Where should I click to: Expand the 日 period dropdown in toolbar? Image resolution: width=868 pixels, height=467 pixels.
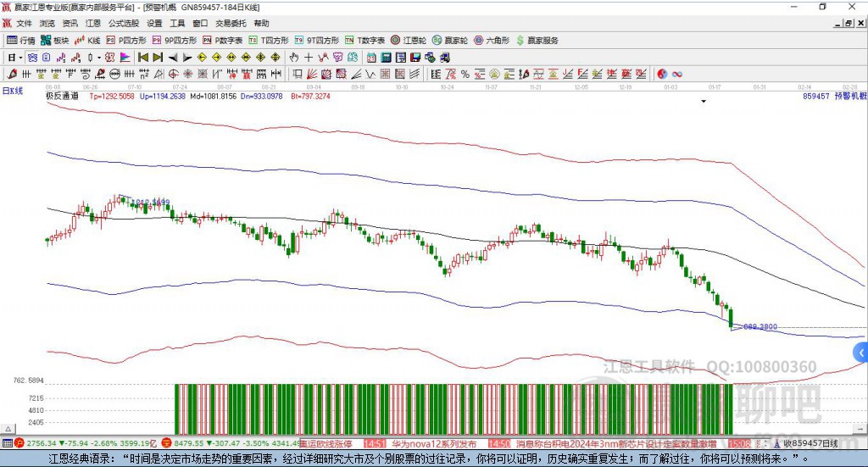tap(21, 58)
